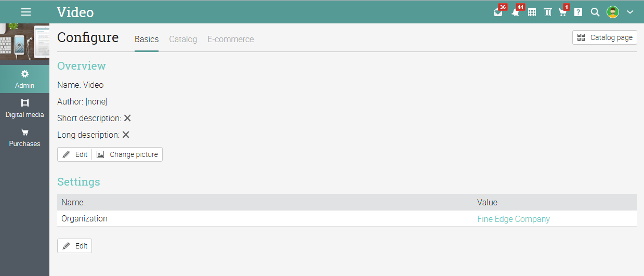The height and width of the screenshot is (276, 644).
Task: Open Digital media in the sidebar
Action: 24,109
